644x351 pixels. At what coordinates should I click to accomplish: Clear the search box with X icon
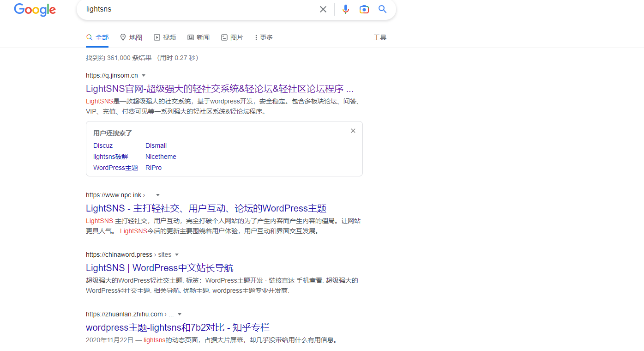click(x=323, y=9)
